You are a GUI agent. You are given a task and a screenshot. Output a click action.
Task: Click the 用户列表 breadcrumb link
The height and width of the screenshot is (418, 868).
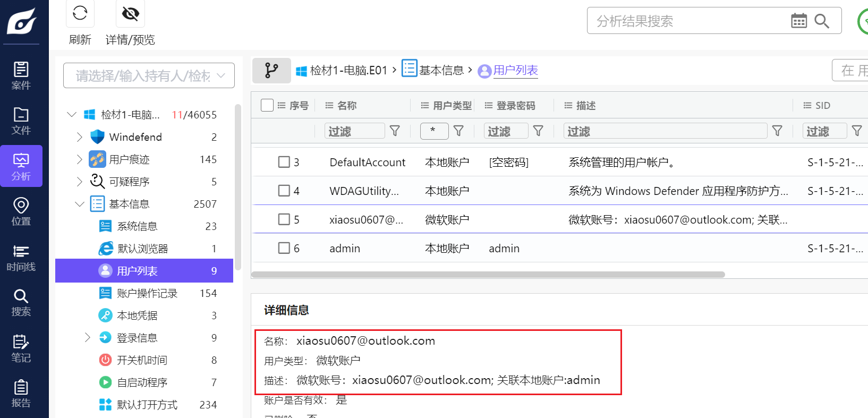click(x=515, y=70)
